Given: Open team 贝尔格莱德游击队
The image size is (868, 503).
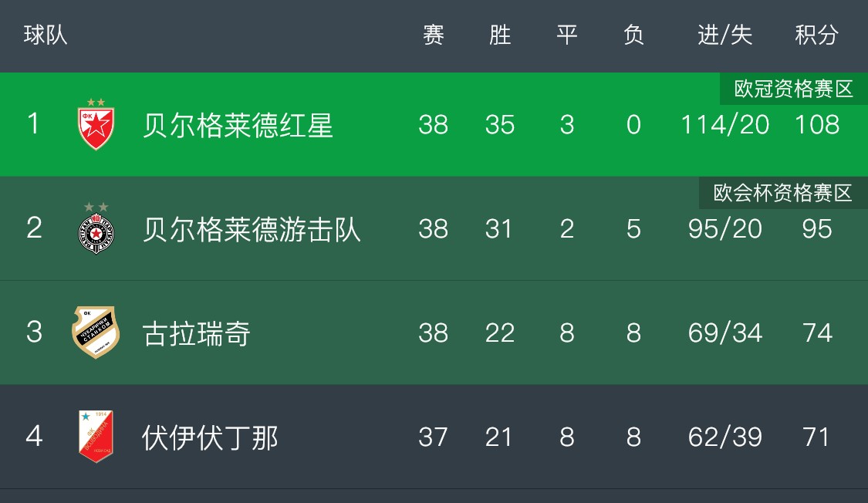Looking at the screenshot, I should coord(252,229).
